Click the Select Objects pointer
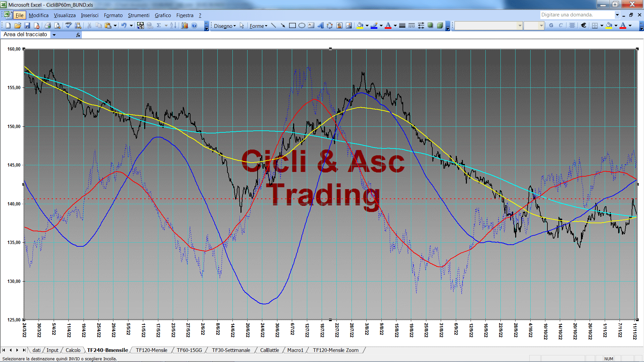Screen dimensions: 644x362 click(x=242, y=25)
